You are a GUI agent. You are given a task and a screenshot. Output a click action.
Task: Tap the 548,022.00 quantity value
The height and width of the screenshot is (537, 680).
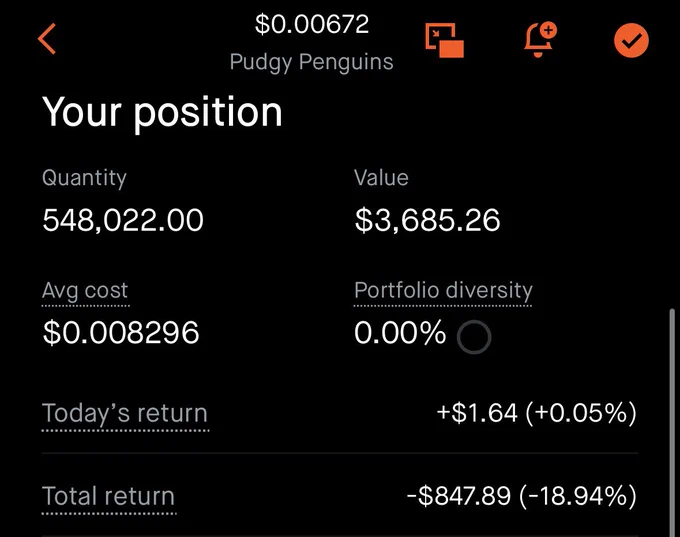(123, 220)
